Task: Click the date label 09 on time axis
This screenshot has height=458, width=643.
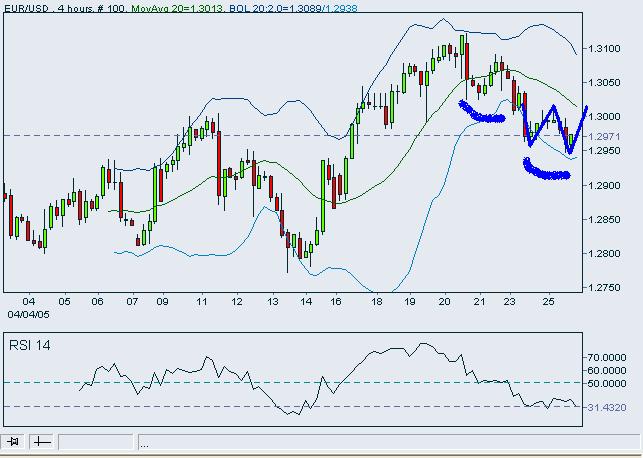Action: tap(162, 302)
